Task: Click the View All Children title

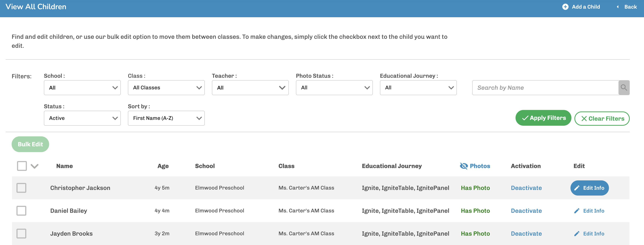Action: [x=36, y=7]
